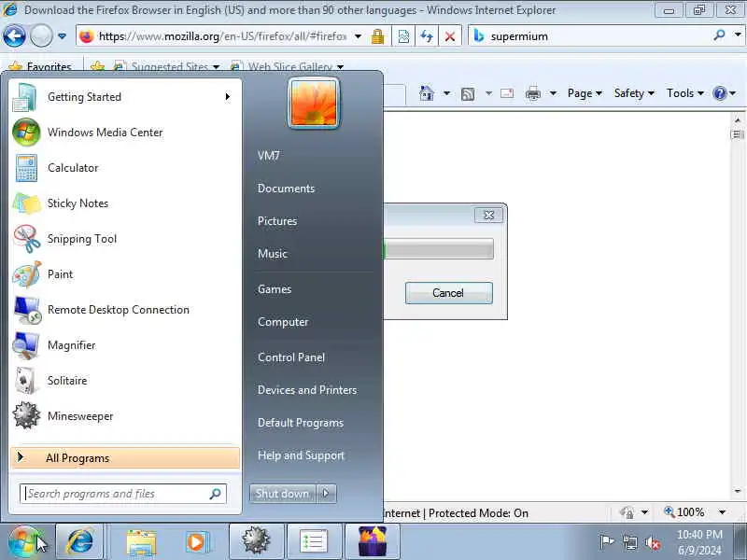Open Documents from Start menu
The height and width of the screenshot is (560, 747).
tap(286, 189)
